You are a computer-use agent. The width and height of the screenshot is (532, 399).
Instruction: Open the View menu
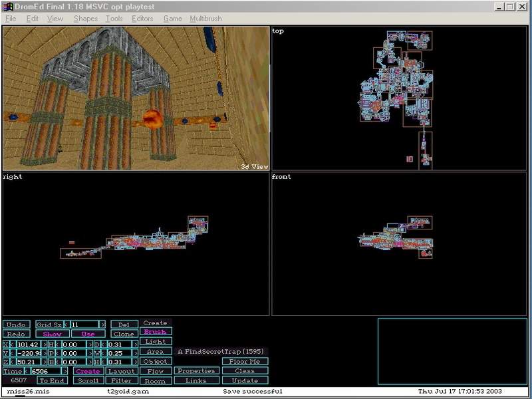point(55,19)
